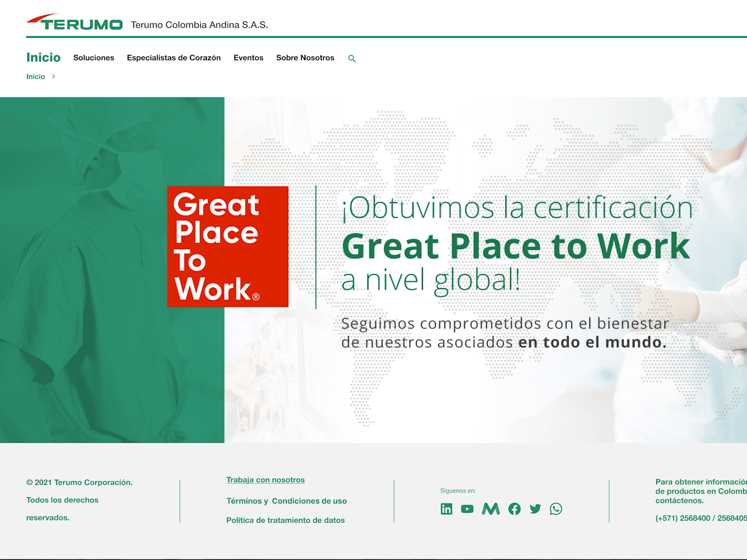Viewport: 747px width, 560px height.
Task: Follow the Trabaja con nosotros link
Action: click(x=266, y=480)
